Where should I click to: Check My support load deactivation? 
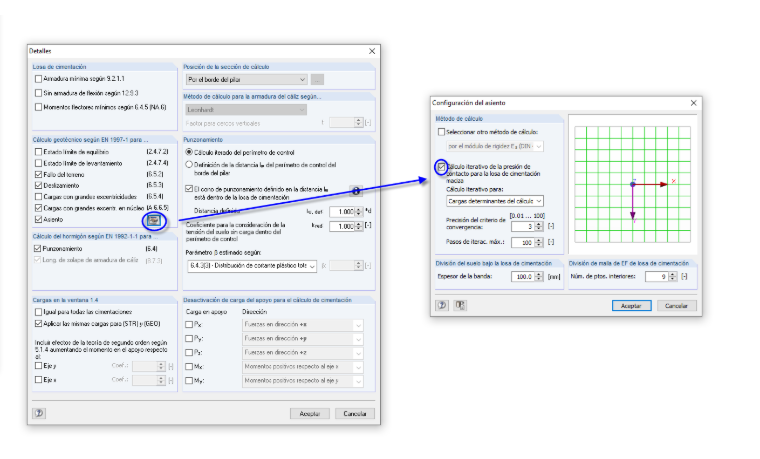pos(189,381)
